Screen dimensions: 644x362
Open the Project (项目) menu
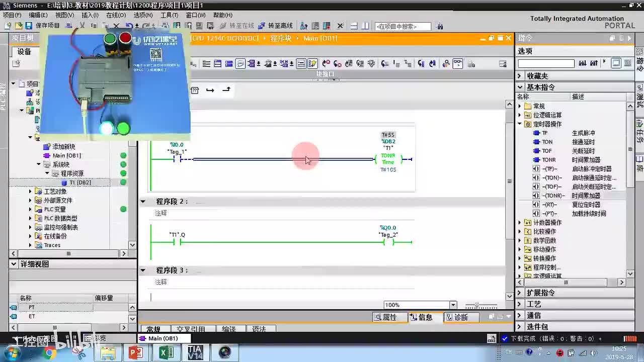tap(12, 15)
